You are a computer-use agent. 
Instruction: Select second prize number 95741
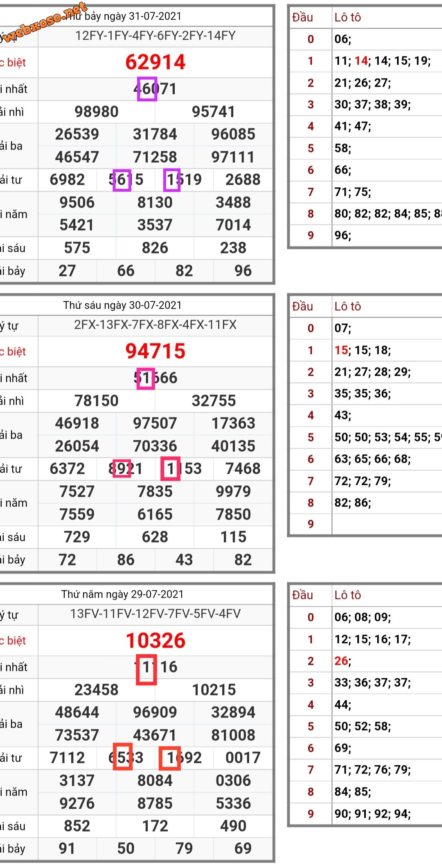(214, 112)
